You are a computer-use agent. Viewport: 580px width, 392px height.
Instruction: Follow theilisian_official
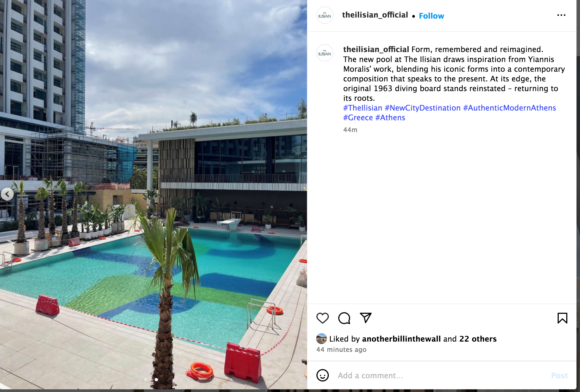(x=431, y=16)
